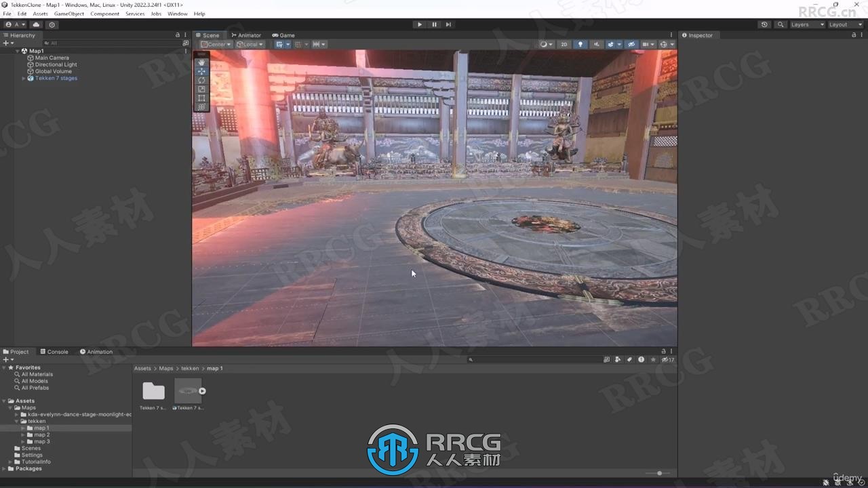Collapse the Map1 scene in Hierarchy

(x=18, y=51)
